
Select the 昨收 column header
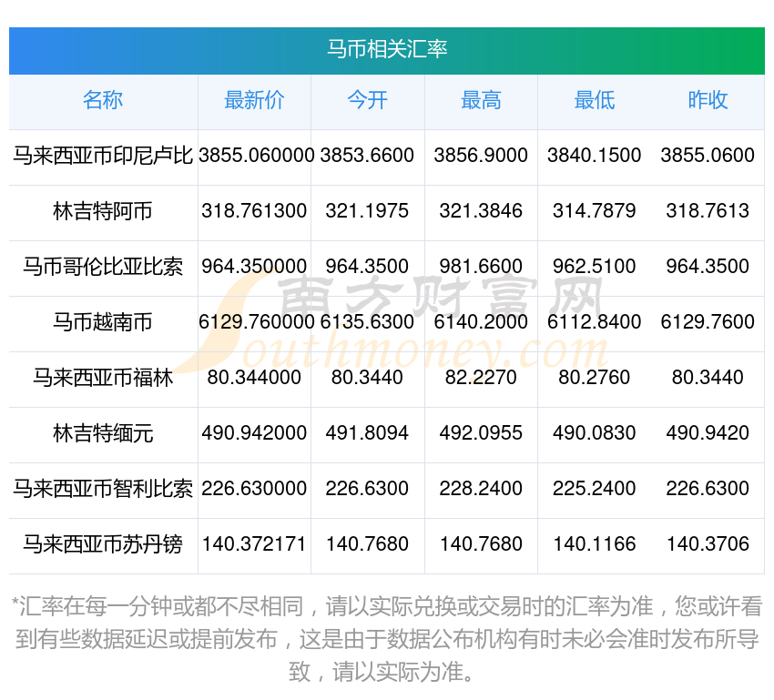point(708,100)
